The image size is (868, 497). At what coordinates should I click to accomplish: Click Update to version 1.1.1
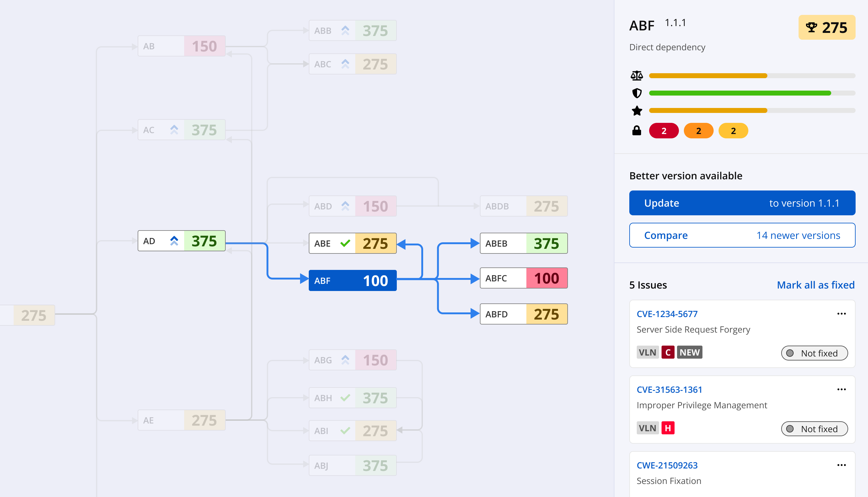pyautogui.click(x=742, y=203)
